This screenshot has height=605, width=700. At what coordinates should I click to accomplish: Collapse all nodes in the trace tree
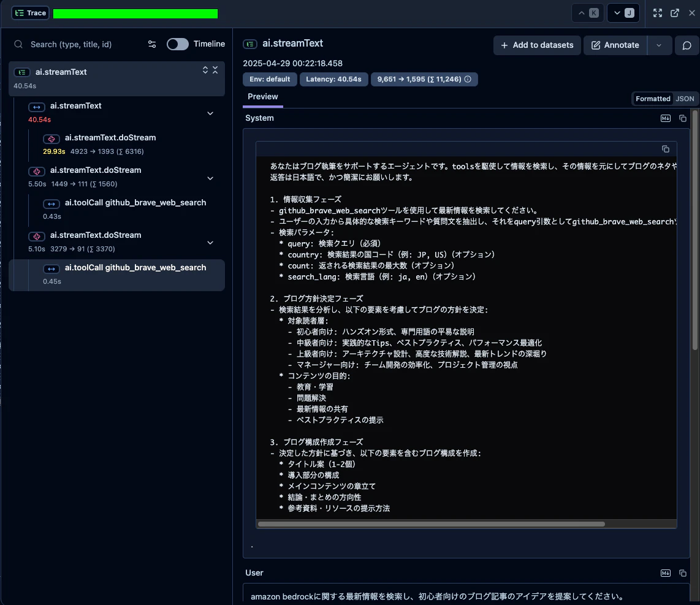tap(215, 70)
